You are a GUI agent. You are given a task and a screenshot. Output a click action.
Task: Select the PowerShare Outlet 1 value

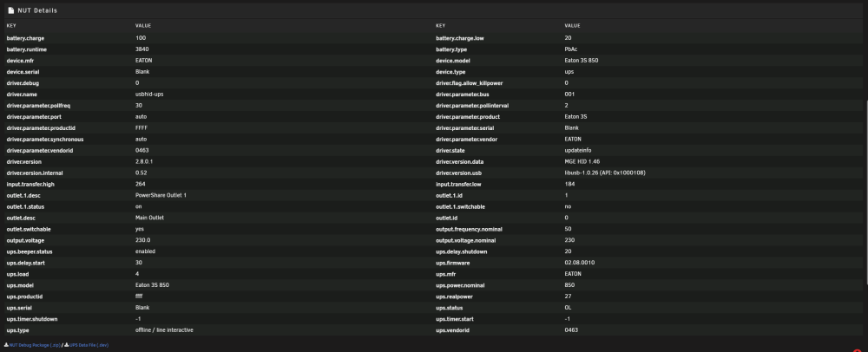click(161, 195)
